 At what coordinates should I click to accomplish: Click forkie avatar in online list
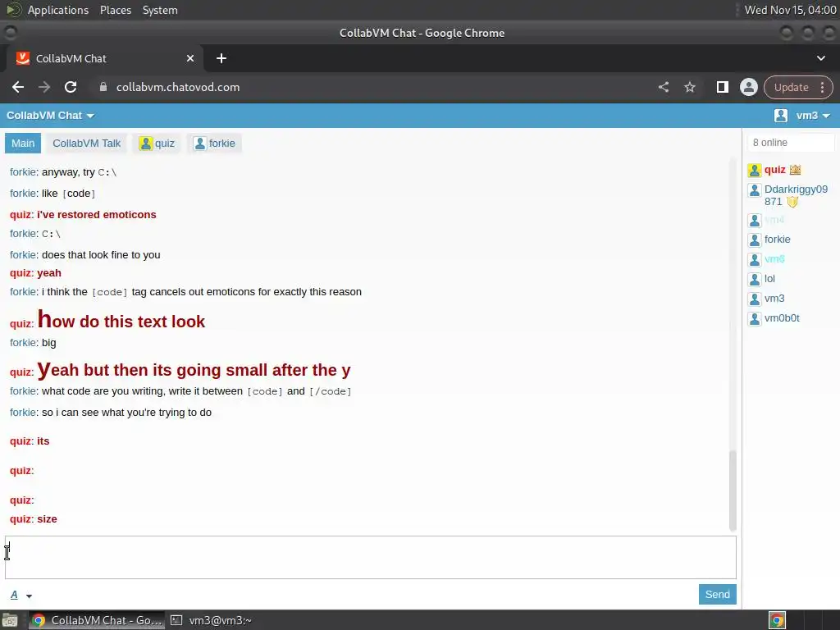tap(755, 240)
